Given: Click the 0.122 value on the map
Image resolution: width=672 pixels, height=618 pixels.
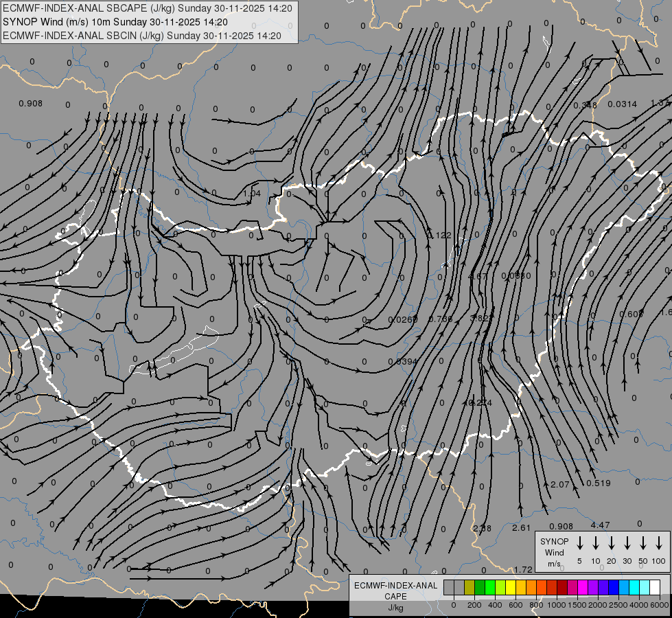Looking at the screenshot, I should (x=439, y=235).
